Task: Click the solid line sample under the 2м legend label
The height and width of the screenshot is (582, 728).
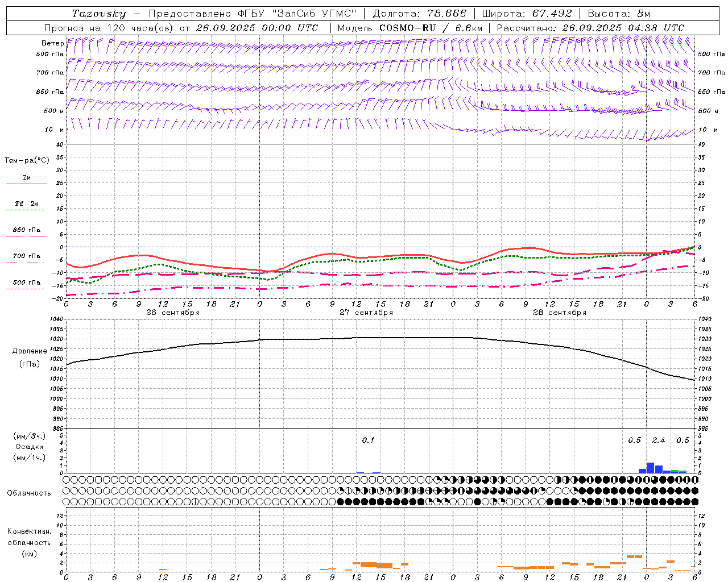Action: [x=26, y=184]
